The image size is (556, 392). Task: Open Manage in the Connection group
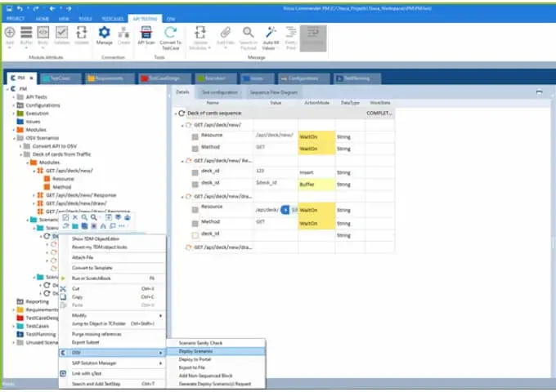point(105,36)
